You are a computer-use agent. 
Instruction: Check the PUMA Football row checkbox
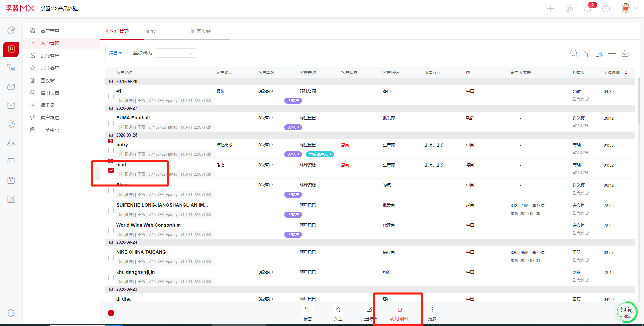coord(111,123)
